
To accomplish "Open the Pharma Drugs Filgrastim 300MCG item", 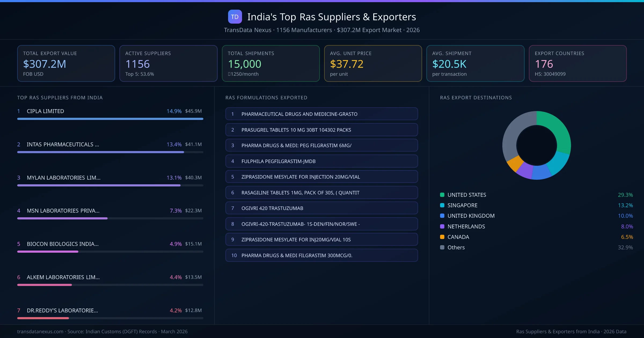I will point(321,255).
